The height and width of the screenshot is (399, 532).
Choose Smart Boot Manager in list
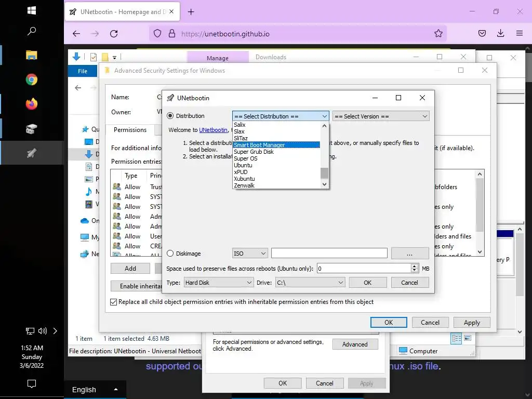pyautogui.click(x=276, y=145)
